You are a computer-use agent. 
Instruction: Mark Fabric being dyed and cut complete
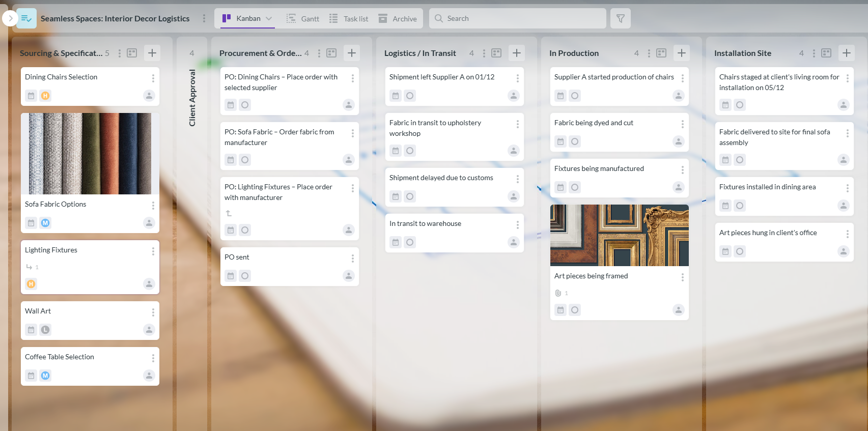tap(575, 141)
